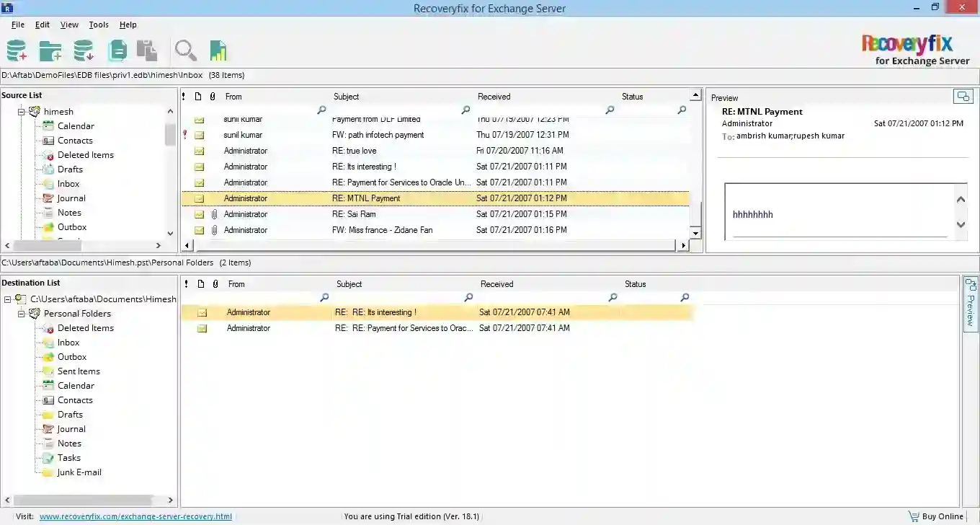Open the Edit menu
Viewport: 980px width, 525px height.
(43, 25)
